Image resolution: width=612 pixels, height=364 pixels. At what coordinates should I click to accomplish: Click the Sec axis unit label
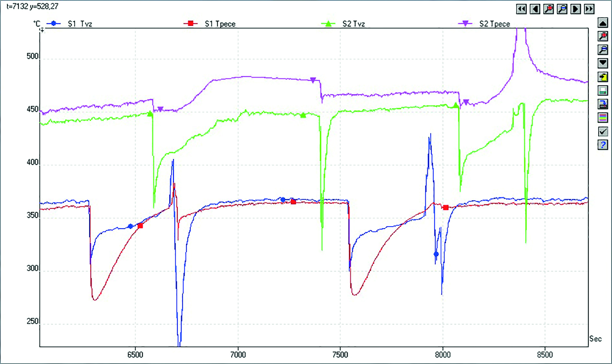click(595, 339)
